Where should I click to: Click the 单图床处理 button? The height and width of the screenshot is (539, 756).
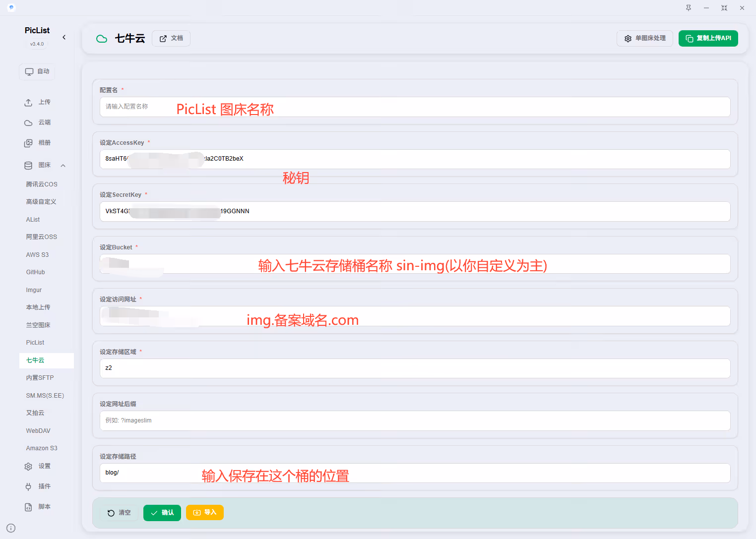coord(645,38)
